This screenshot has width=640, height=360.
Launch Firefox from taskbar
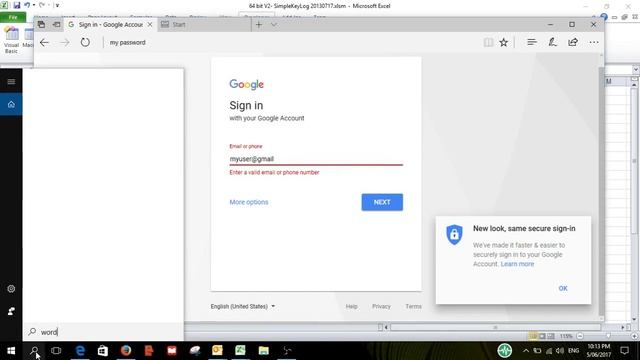coord(126,351)
